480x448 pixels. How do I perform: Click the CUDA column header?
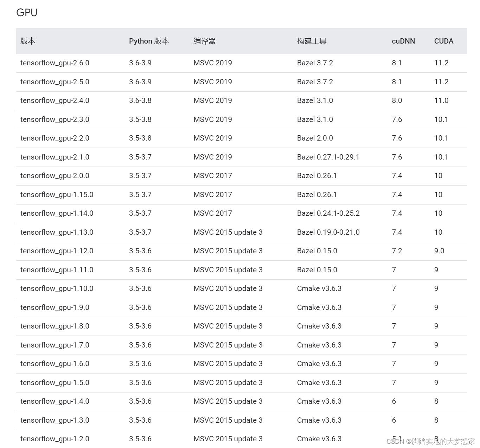tap(444, 41)
